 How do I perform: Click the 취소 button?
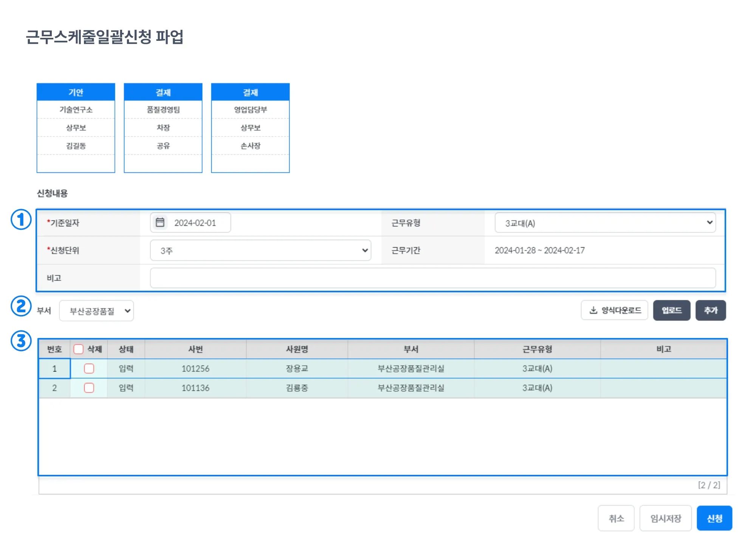(616, 518)
